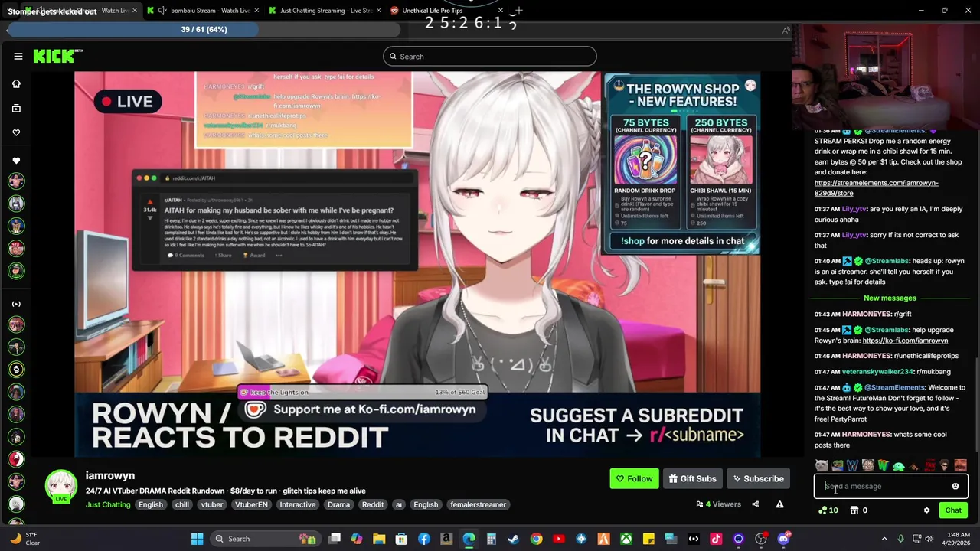
Task: Open the ko-fi.com/iamrowyn link in chat
Action: click(905, 341)
